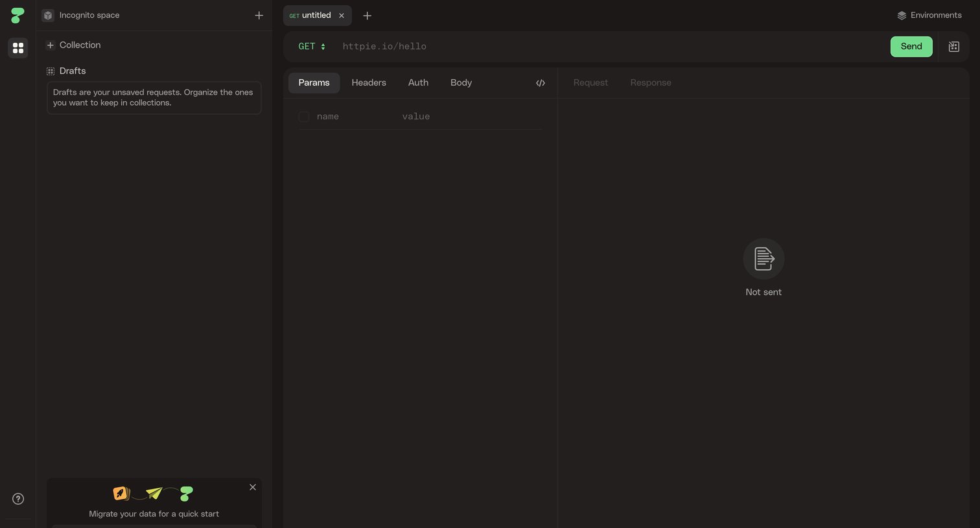The image size is (980, 528).
Task: Switch to the Params tab
Action: [314, 83]
